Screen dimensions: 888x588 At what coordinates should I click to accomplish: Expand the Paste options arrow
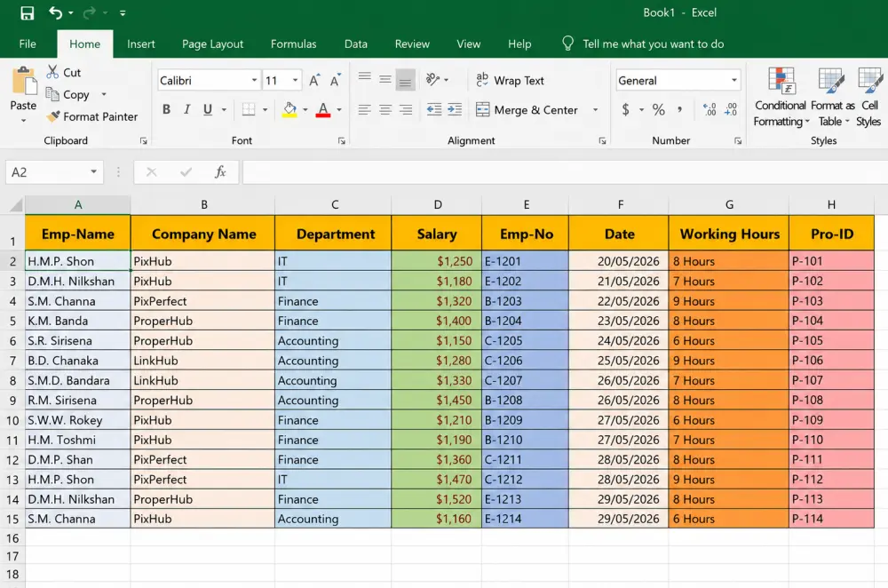coord(23,120)
